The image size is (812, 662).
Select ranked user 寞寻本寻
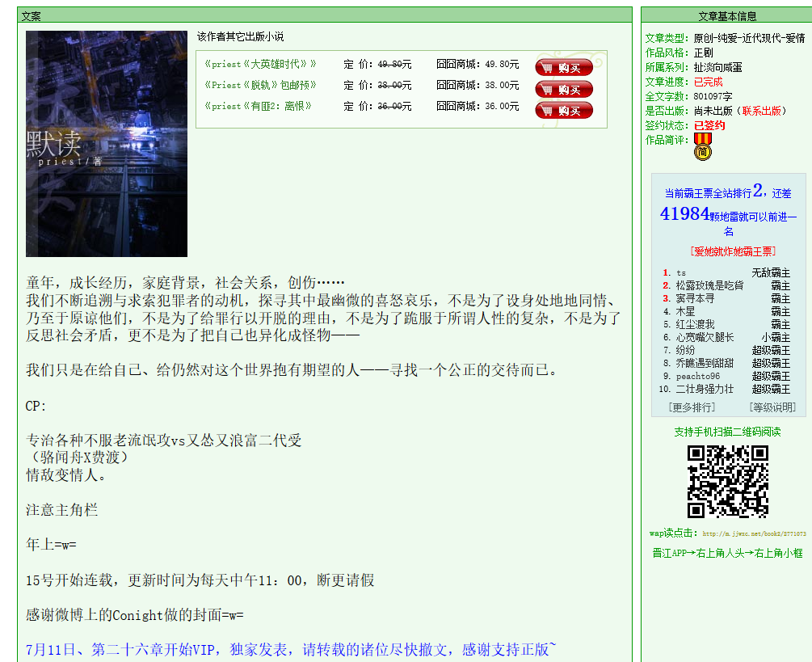pos(695,298)
